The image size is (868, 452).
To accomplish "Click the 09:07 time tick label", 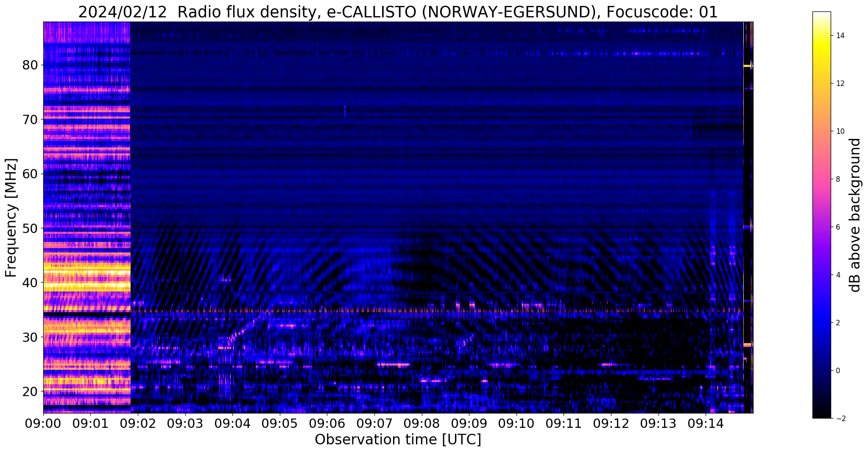I will coord(374,424).
